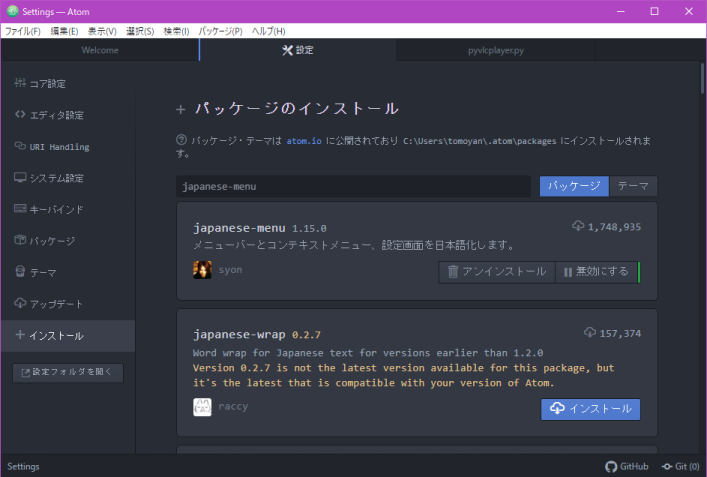Open Git (0) panel from status bar
Image resolution: width=707 pixels, height=477 pixels.
(680, 467)
